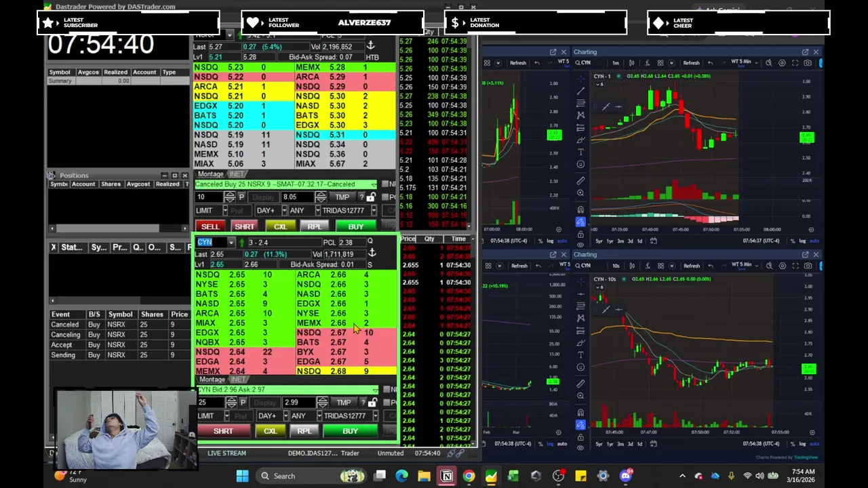Switch to Montage tab in CYN montage
Image resolution: width=868 pixels, height=488 pixels.
[212, 380]
